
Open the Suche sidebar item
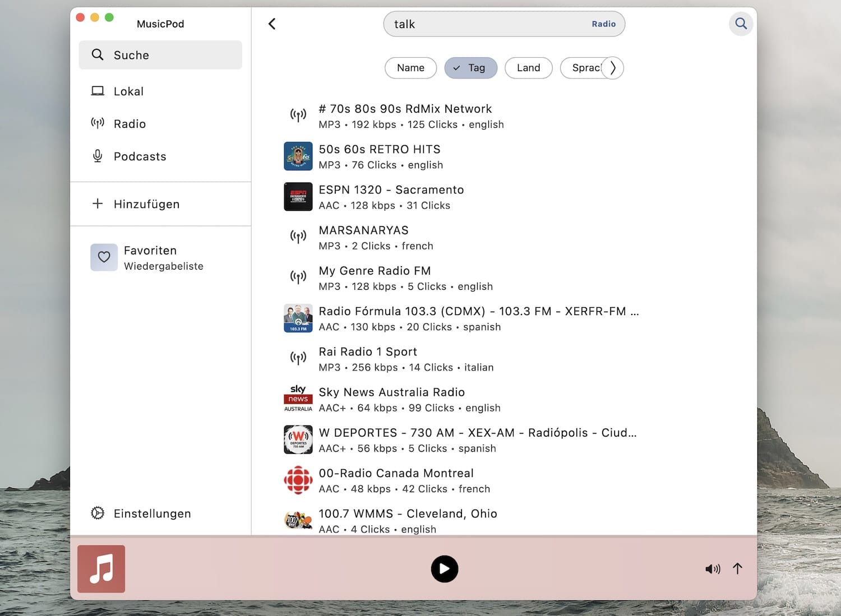pos(160,55)
